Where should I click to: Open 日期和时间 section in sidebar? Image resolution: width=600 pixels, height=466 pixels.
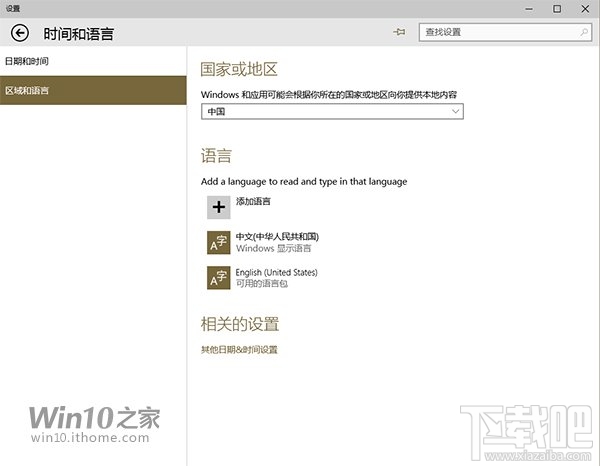point(93,61)
